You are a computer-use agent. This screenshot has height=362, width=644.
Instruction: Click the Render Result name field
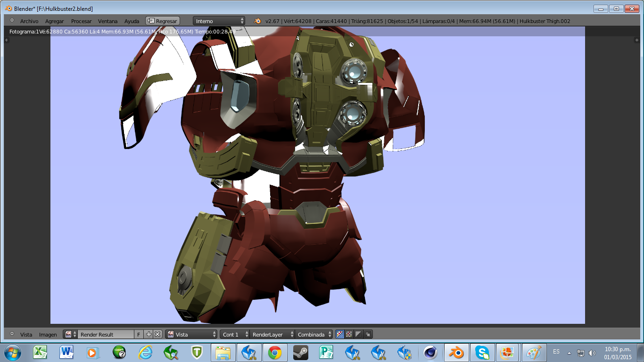(x=106, y=334)
